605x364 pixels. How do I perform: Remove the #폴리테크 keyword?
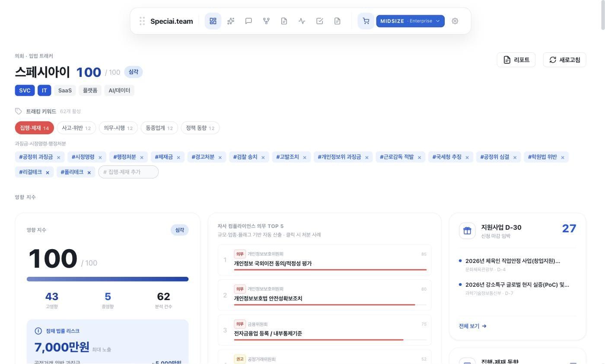[89, 172]
